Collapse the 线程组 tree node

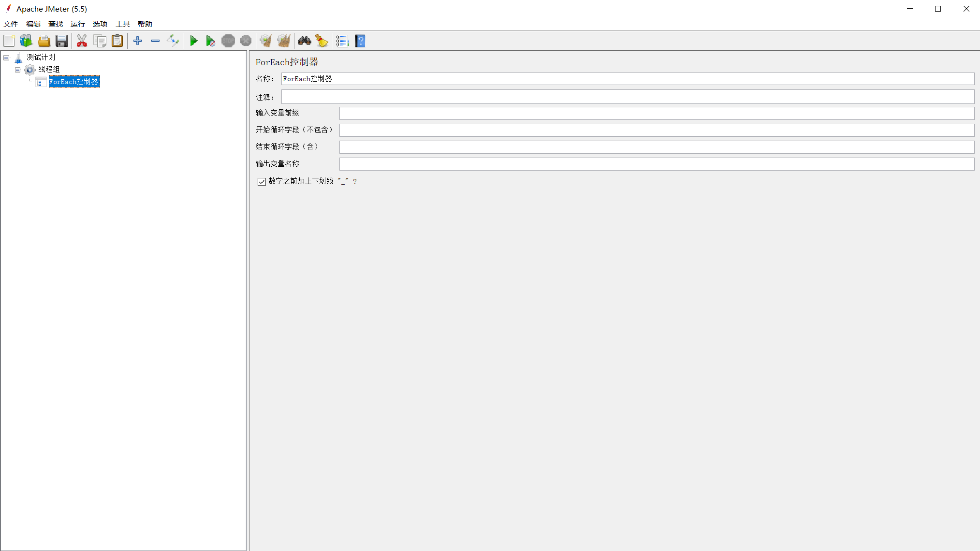[x=18, y=70]
